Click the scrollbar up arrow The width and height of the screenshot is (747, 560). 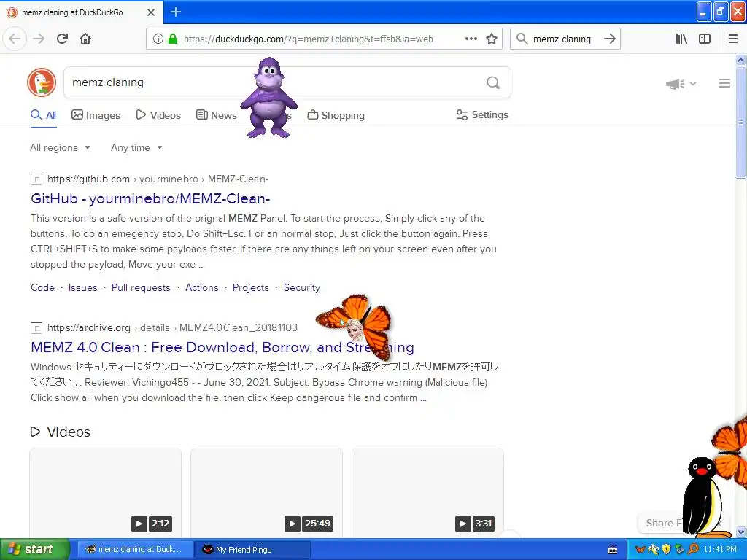740,60
